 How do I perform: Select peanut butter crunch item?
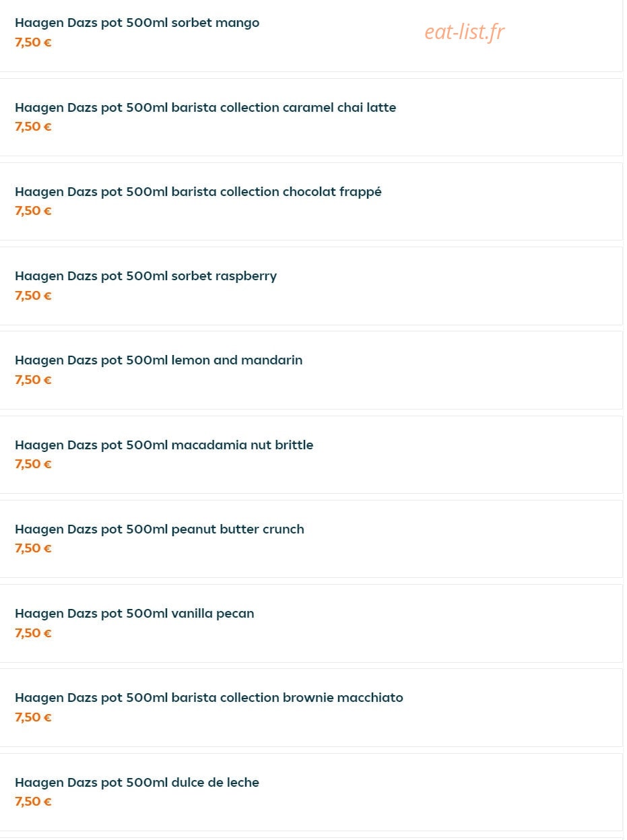coord(311,539)
